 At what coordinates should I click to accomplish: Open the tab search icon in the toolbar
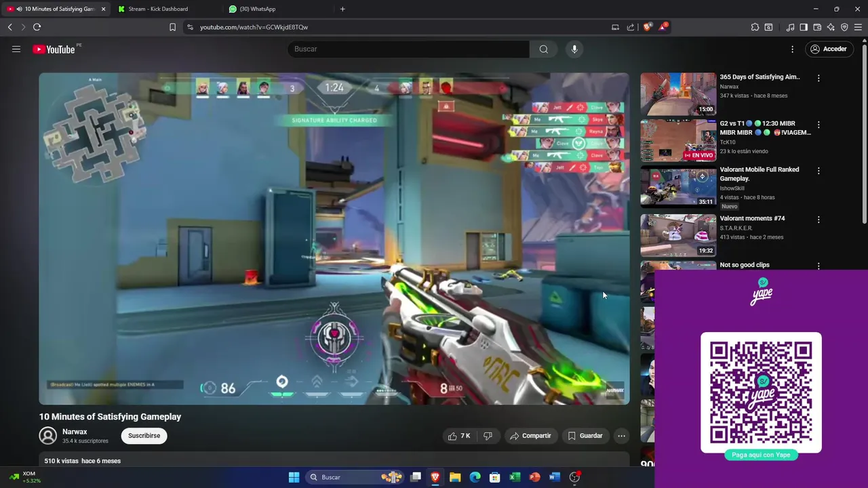tap(768, 27)
